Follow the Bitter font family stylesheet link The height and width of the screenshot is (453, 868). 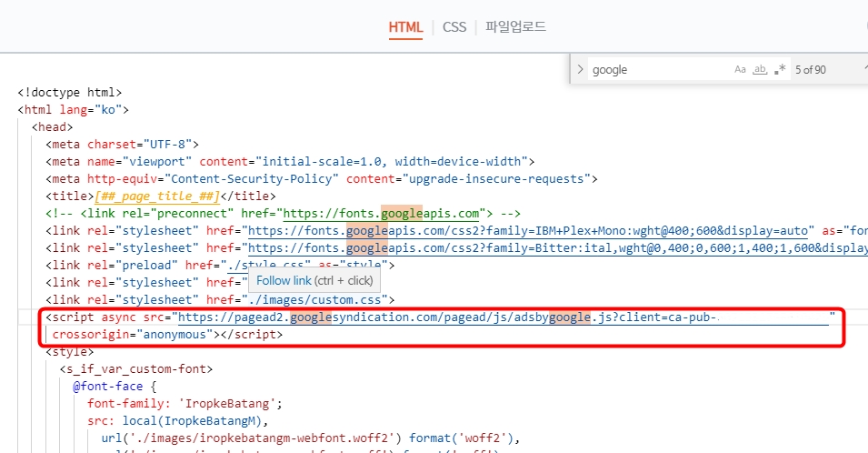tap(557, 248)
